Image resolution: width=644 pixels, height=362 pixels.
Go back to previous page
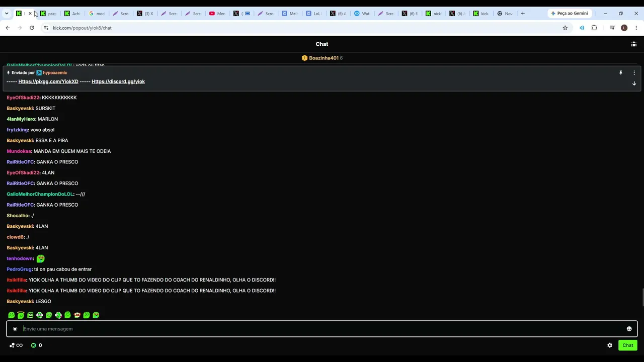[x=8, y=28]
